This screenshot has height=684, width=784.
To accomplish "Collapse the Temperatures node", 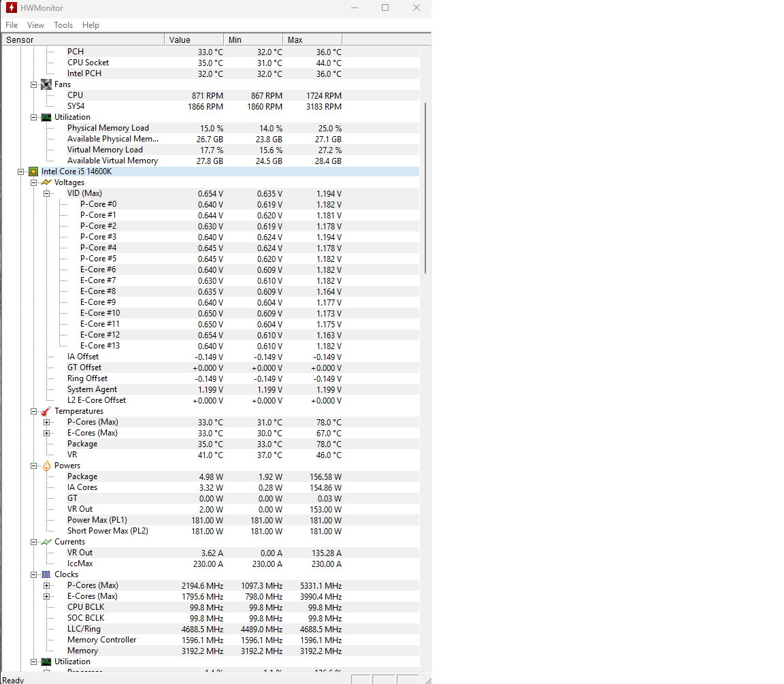I will [33, 411].
